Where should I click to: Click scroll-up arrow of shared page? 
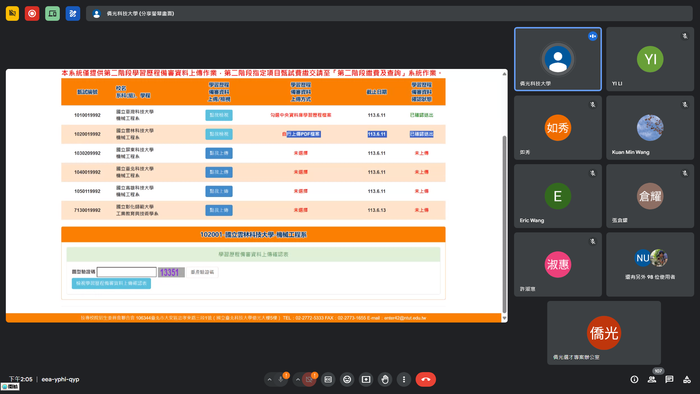tap(504, 74)
